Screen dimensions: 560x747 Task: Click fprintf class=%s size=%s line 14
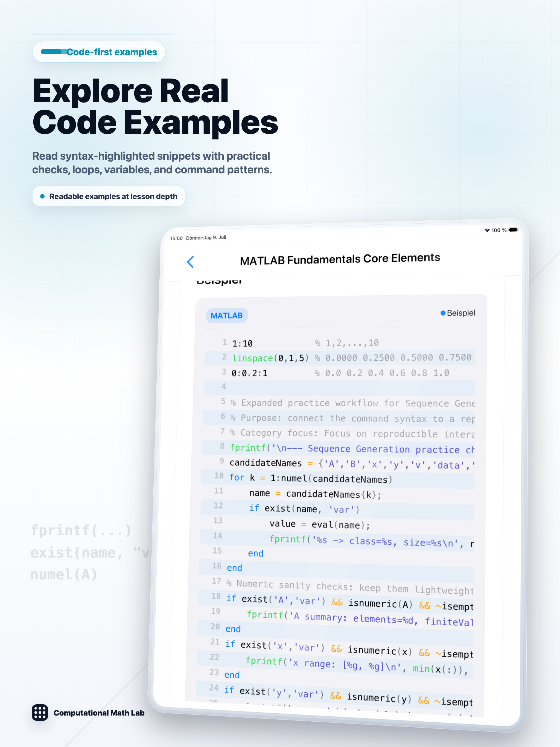[371, 541]
